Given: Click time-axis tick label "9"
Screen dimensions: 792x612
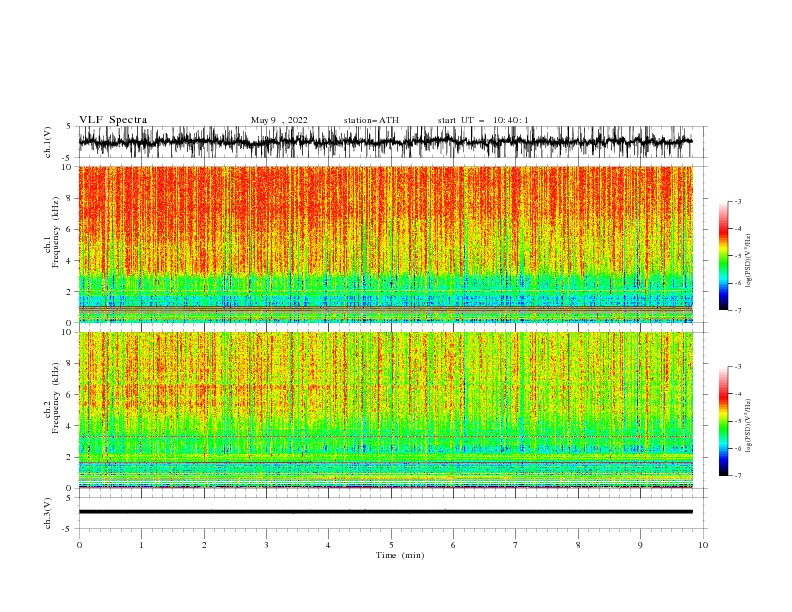Looking at the screenshot, I should [x=640, y=545].
